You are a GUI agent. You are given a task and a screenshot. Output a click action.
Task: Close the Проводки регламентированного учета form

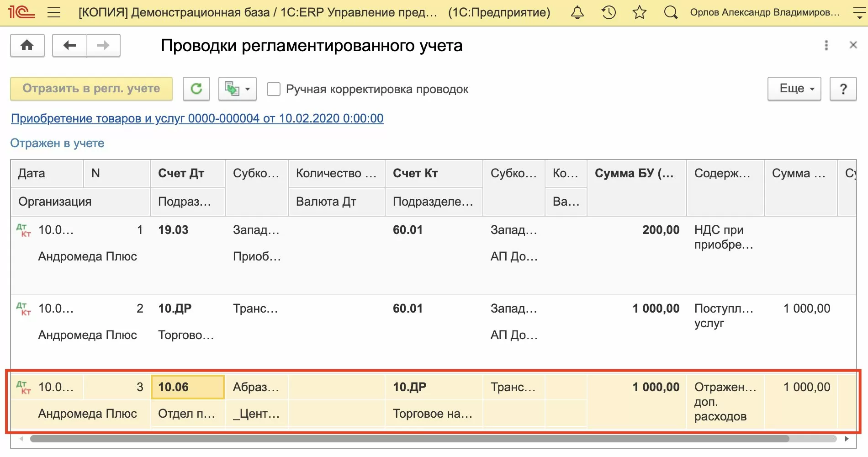pyautogui.click(x=853, y=45)
